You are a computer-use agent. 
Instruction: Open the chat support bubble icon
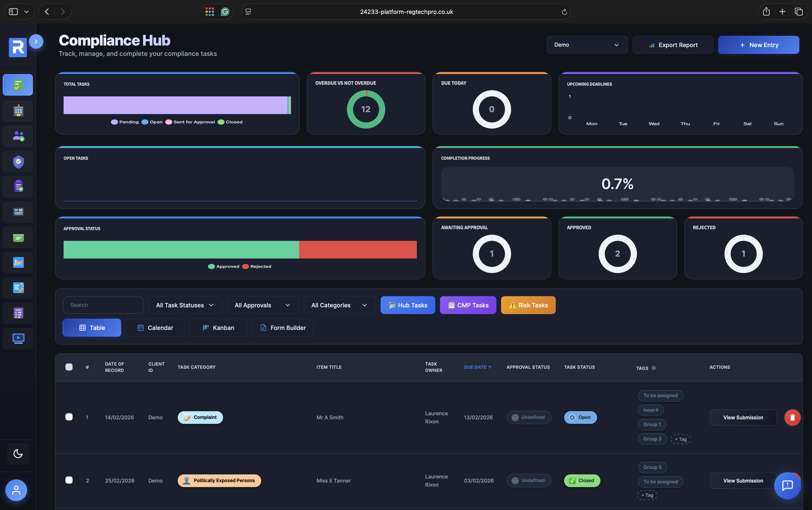click(x=787, y=485)
